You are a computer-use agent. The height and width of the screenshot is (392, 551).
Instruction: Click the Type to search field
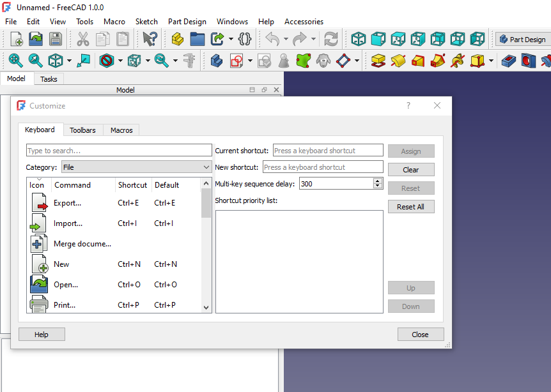tap(118, 151)
